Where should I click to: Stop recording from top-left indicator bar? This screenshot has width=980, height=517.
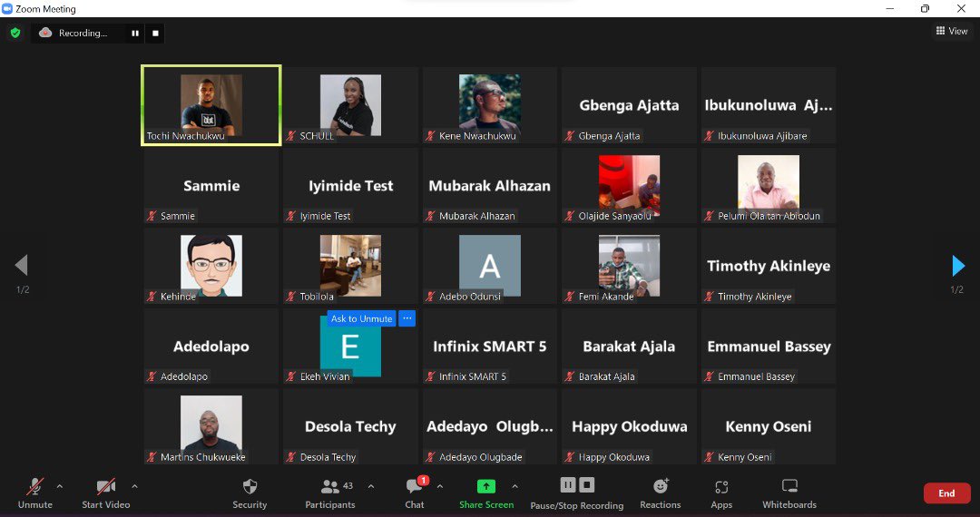click(x=156, y=33)
